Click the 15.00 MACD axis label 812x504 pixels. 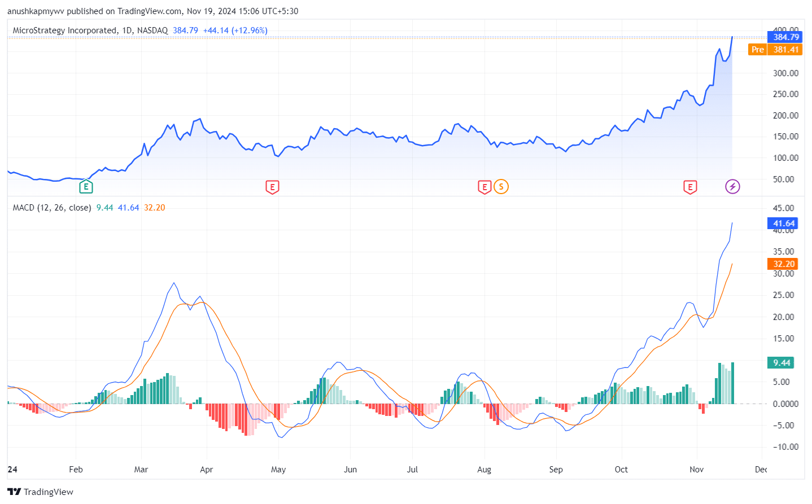pos(783,339)
